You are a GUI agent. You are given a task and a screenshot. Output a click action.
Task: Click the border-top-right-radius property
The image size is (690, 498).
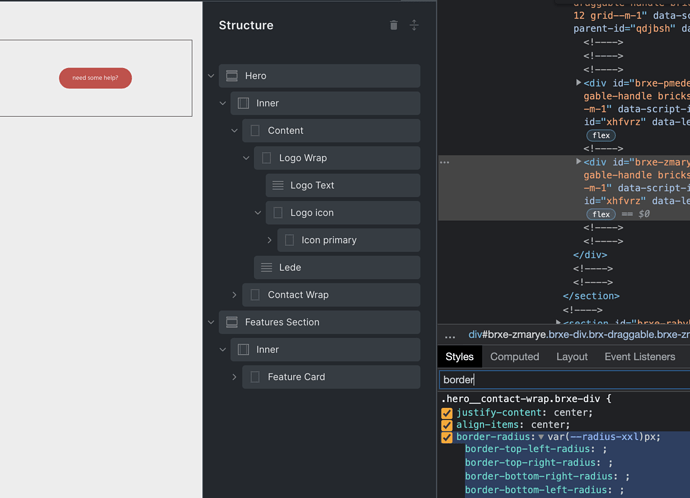click(x=530, y=463)
